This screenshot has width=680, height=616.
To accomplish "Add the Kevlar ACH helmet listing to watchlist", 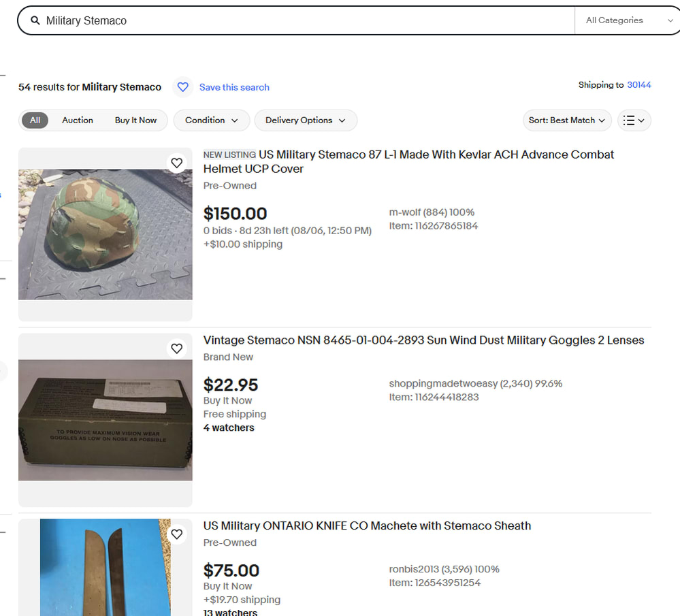I will [x=176, y=163].
